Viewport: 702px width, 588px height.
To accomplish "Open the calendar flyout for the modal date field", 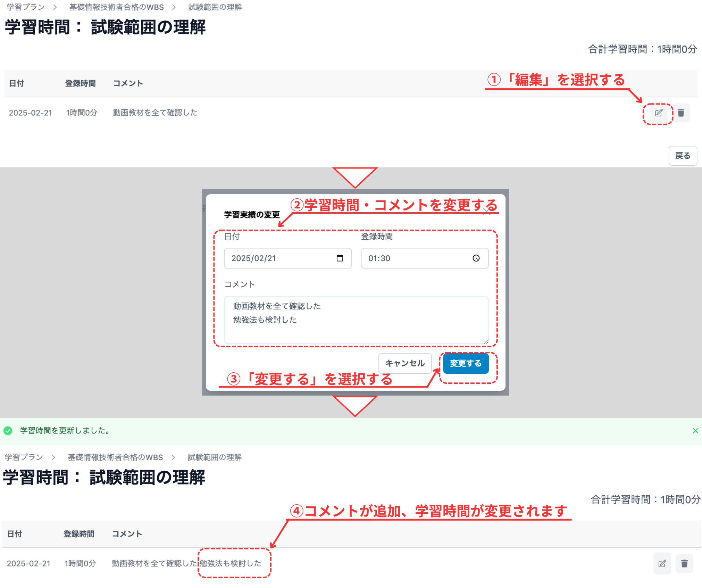I will pos(339,258).
